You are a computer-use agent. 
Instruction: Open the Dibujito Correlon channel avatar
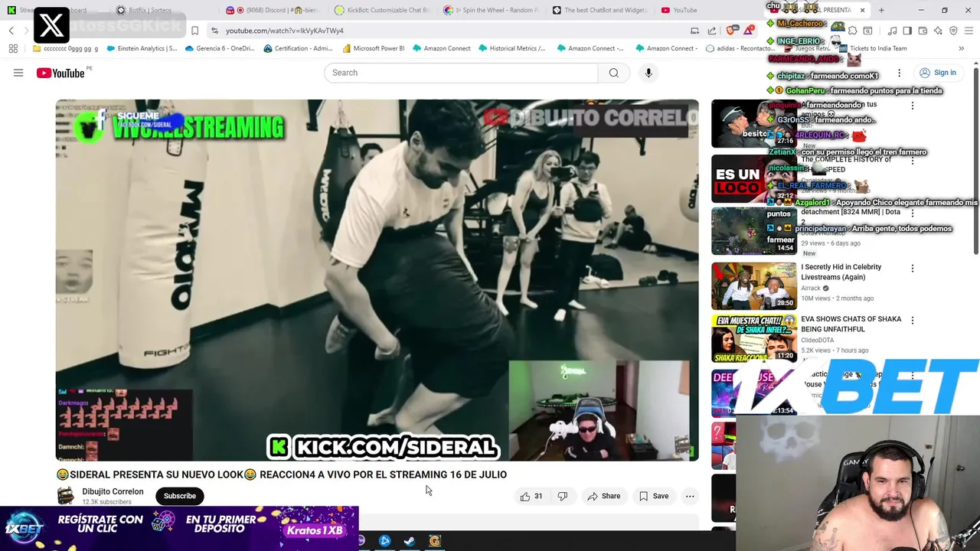66,496
